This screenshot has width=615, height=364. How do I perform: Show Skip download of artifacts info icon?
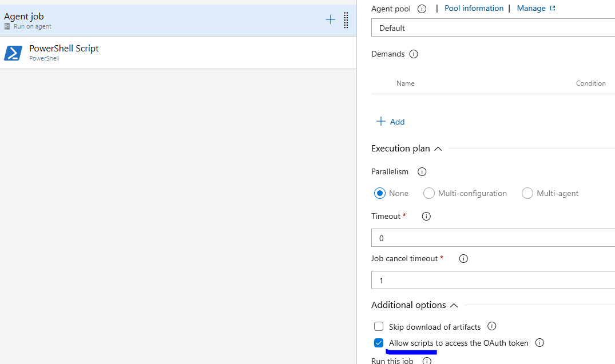click(x=491, y=326)
